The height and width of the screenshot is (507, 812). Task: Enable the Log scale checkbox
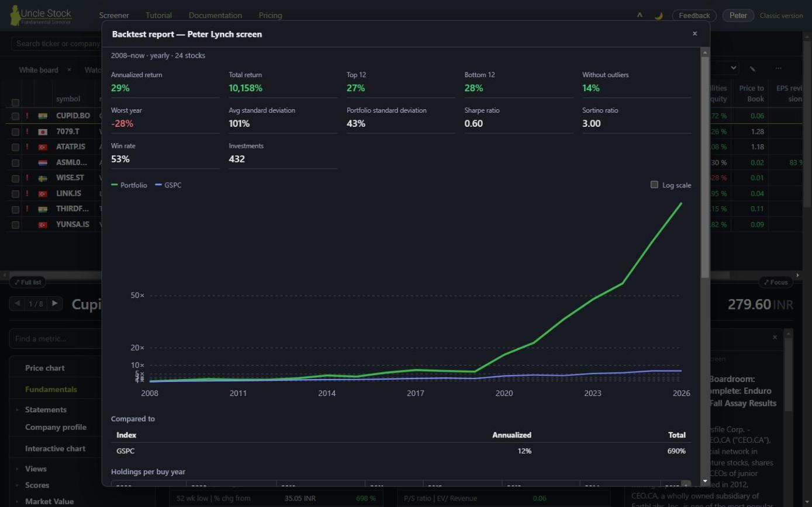[654, 185]
